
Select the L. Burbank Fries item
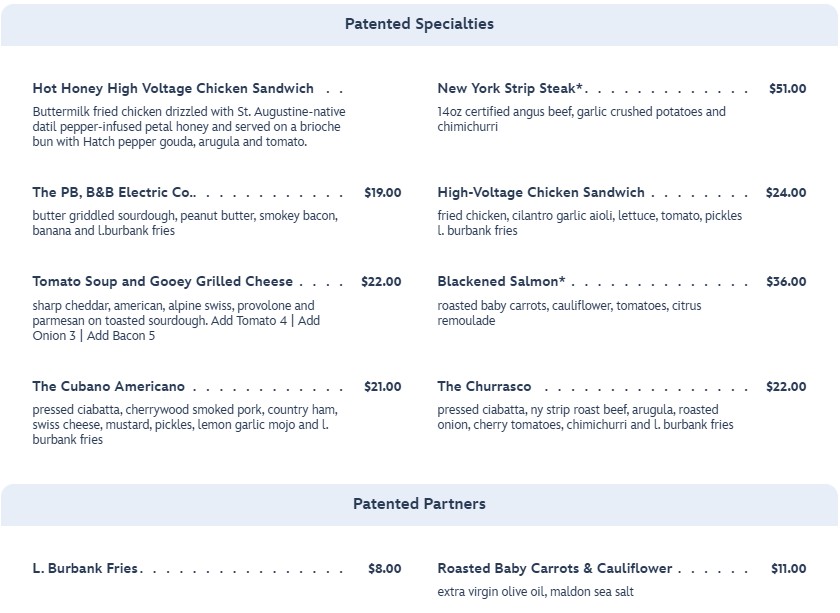click(x=85, y=569)
